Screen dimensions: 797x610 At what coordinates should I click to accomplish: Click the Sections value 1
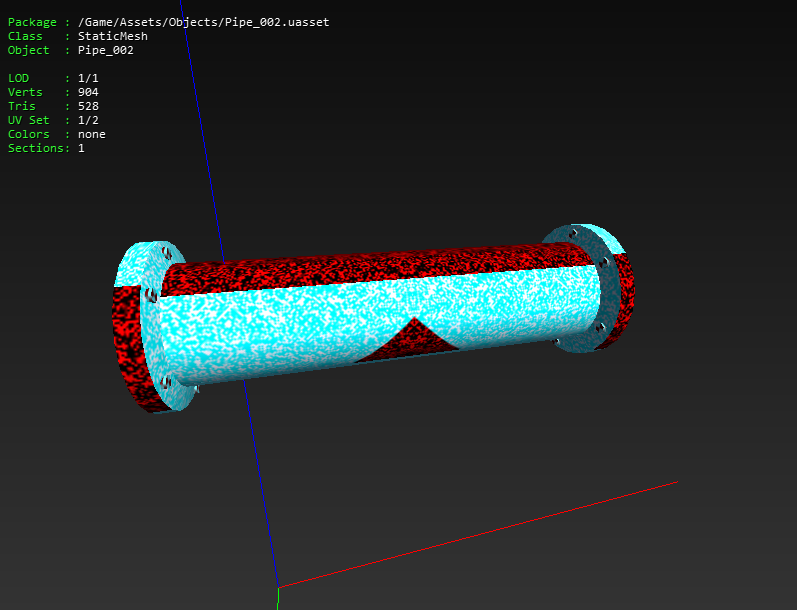[x=81, y=148]
